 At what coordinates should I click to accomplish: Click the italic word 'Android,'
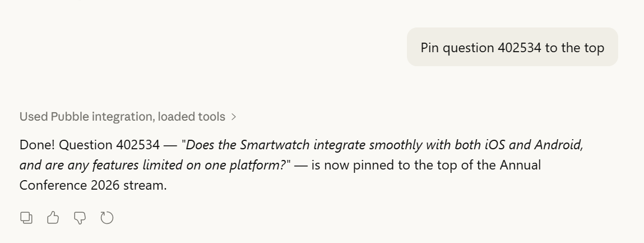coord(559,145)
